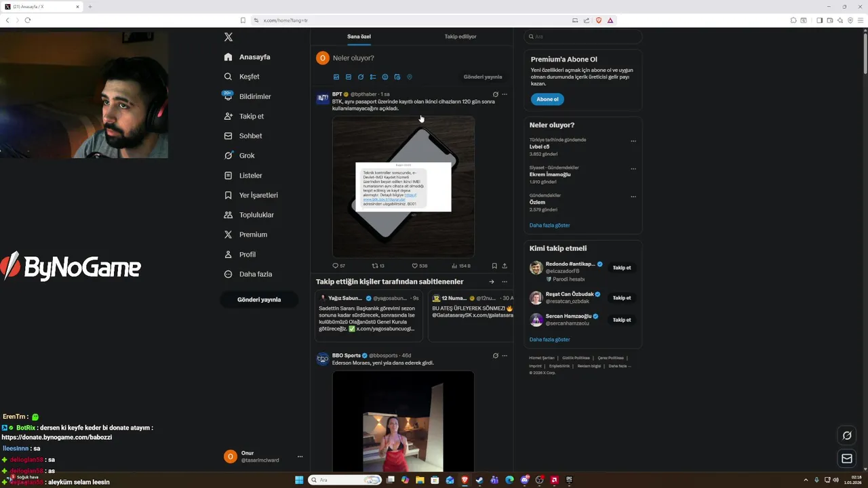Open Steam from the taskbar

[x=479, y=480]
